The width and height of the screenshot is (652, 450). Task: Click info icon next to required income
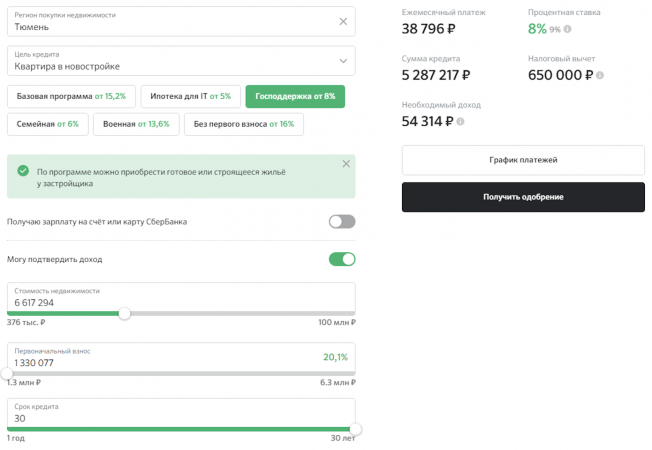coord(460,121)
